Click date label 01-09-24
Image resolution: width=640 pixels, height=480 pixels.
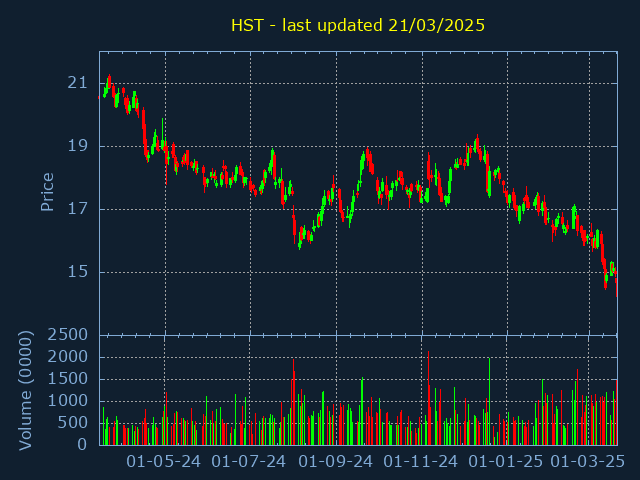(336, 462)
